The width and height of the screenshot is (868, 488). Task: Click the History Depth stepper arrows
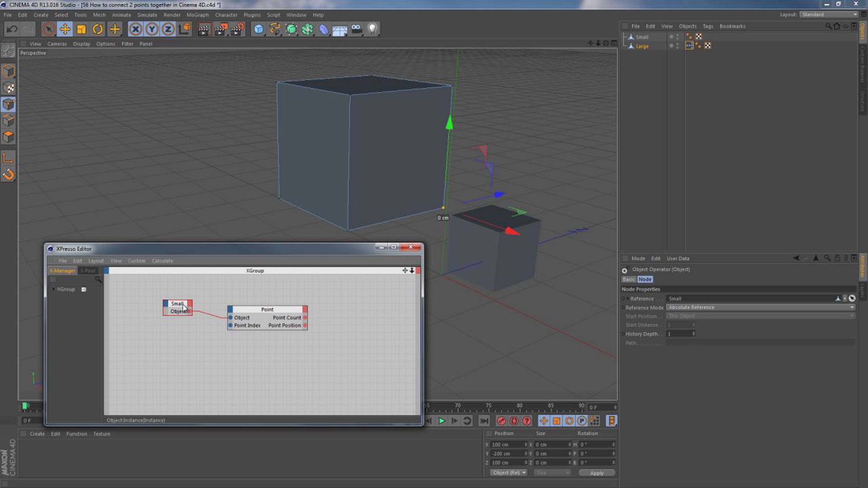tap(693, 334)
